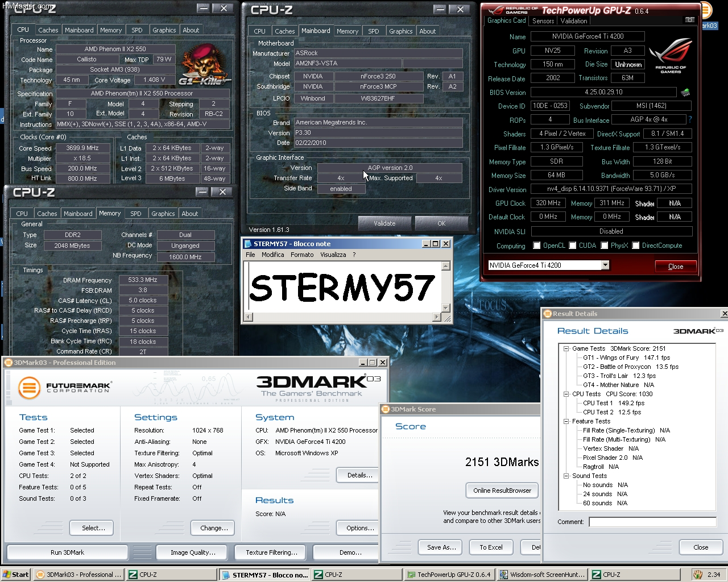This screenshot has width=728, height=582.
Task: Open TechPowerUp GPU-Z from the taskbar
Action: click(x=449, y=575)
